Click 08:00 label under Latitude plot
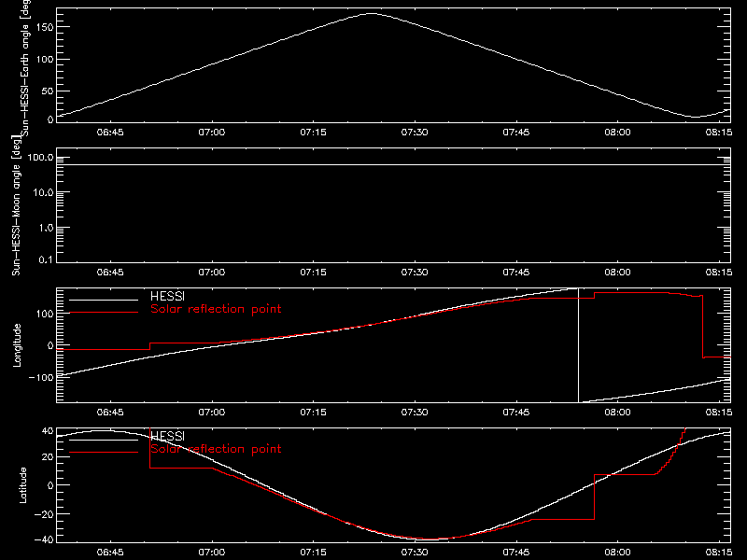 point(617,553)
